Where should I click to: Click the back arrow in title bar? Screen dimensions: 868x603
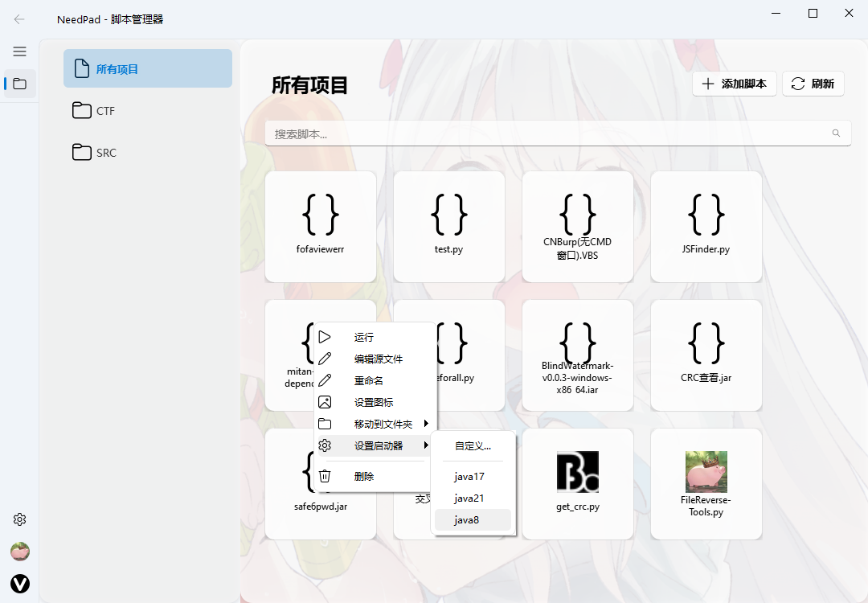click(x=20, y=19)
